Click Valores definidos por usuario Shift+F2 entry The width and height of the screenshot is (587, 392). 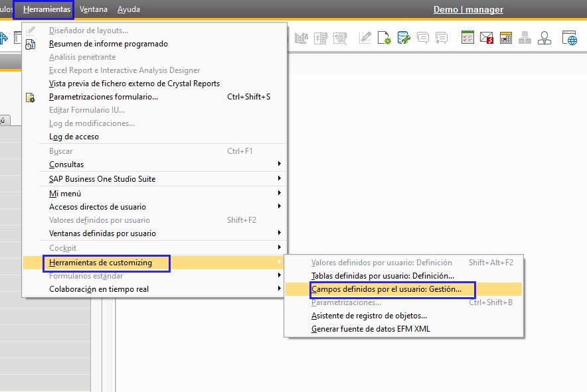(99, 220)
